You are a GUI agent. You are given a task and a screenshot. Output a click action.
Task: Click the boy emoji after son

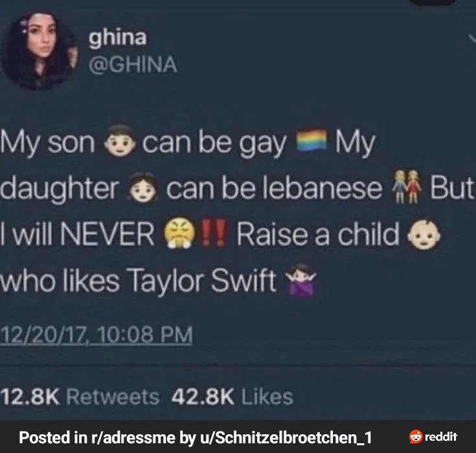120,141
